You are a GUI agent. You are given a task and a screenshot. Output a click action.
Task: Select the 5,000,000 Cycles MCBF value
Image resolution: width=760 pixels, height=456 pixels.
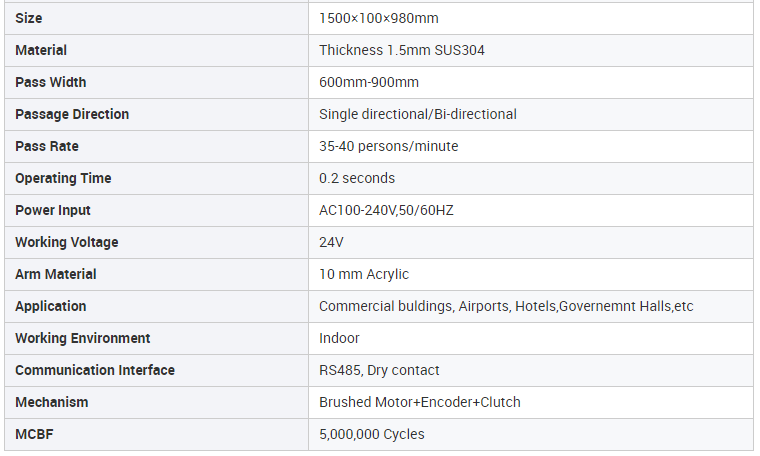point(372,434)
